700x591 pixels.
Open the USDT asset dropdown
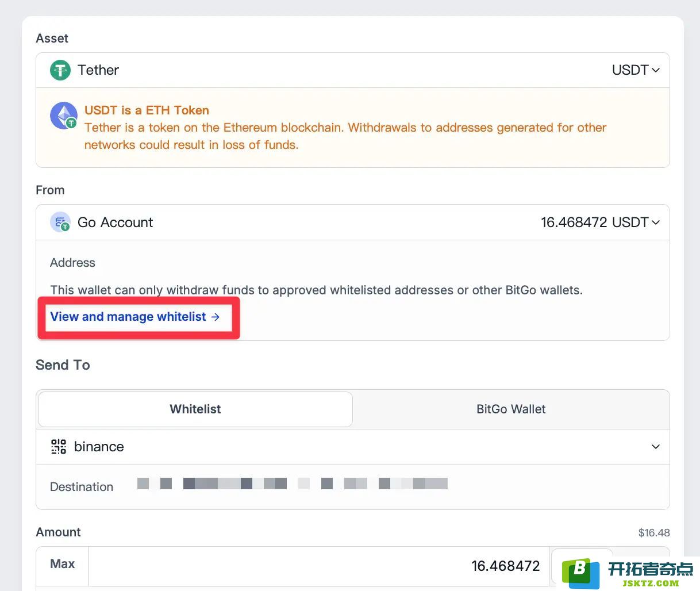point(636,70)
